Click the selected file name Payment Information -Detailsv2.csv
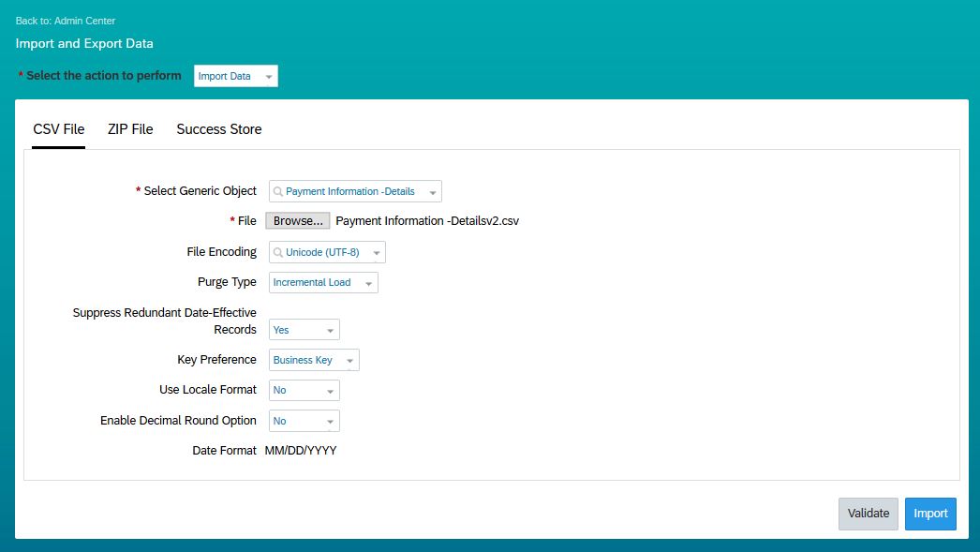980x552 pixels. point(427,220)
